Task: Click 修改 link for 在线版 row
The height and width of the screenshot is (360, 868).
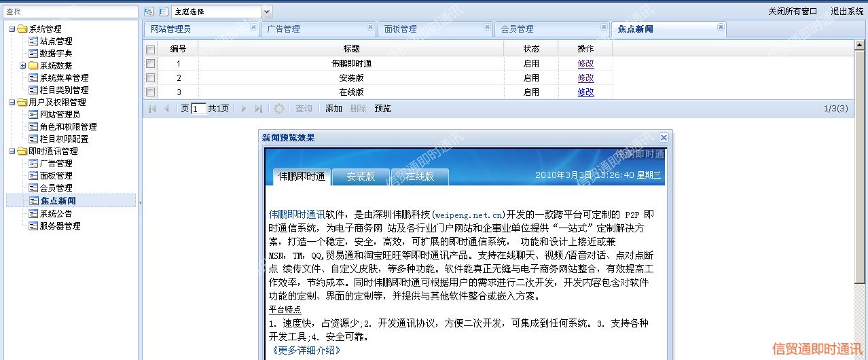Action: click(x=585, y=92)
